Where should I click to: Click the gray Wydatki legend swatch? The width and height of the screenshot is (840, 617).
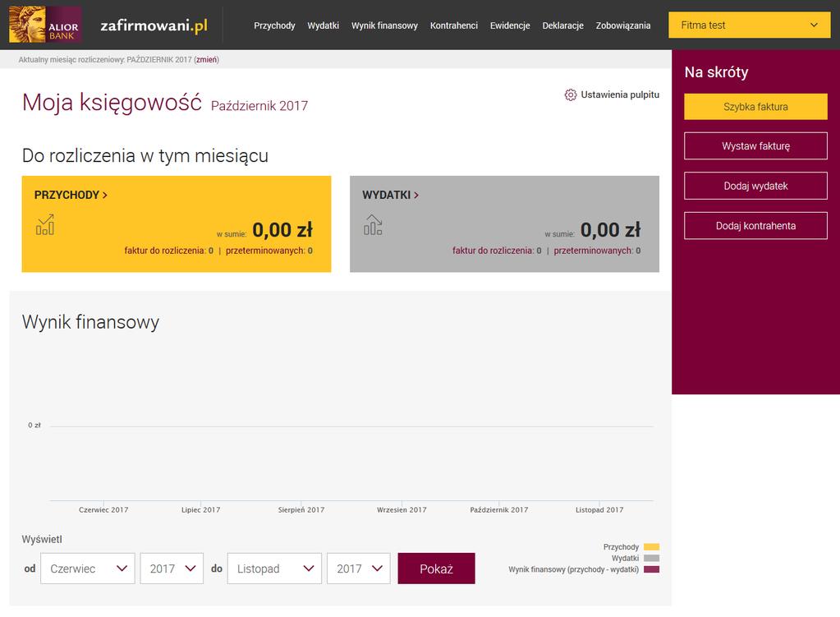pyautogui.click(x=651, y=558)
